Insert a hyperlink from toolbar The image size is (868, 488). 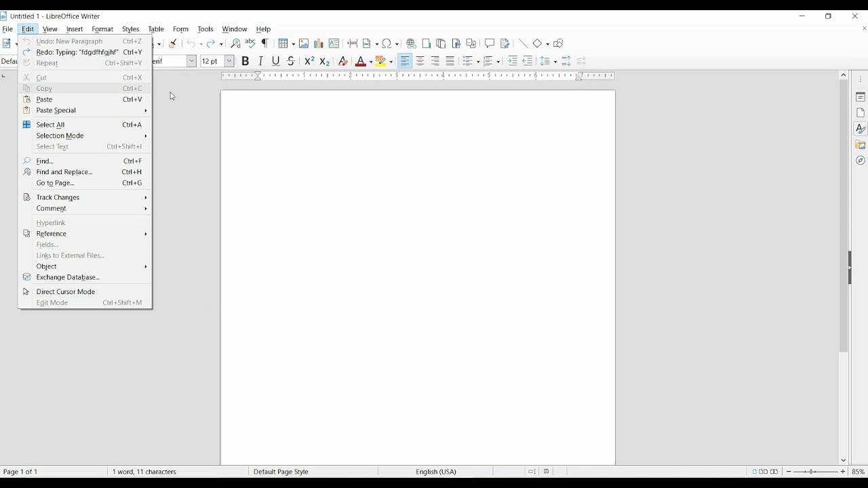411,43
